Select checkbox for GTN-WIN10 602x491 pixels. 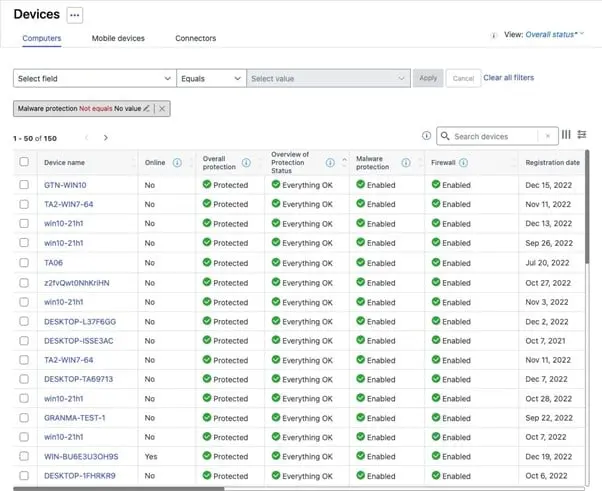(x=24, y=185)
